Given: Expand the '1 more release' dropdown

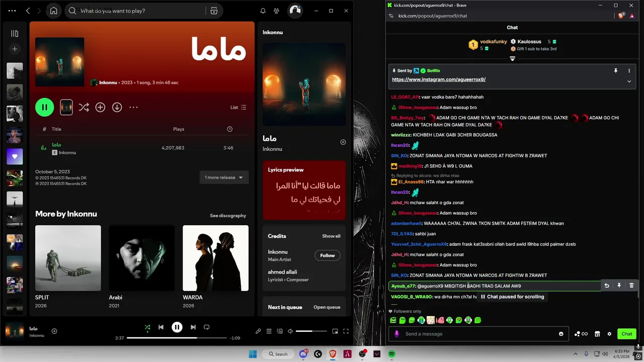Looking at the screenshot, I should [224, 177].
